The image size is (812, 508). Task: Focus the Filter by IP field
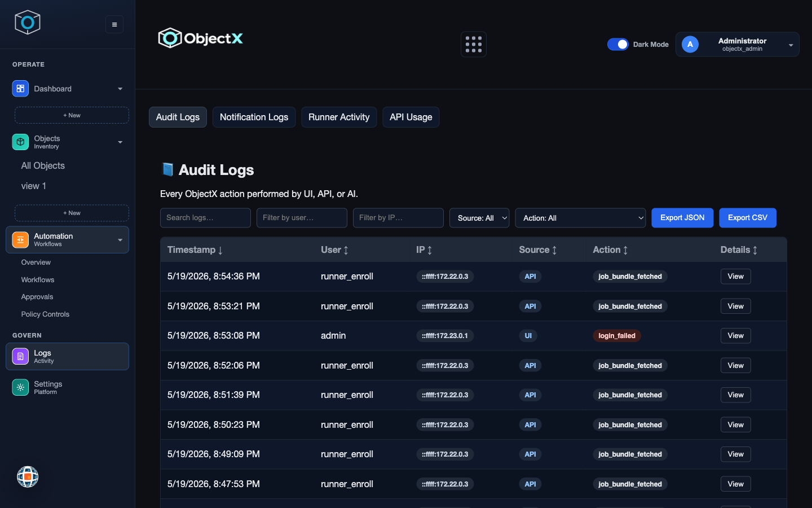[398, 218]
